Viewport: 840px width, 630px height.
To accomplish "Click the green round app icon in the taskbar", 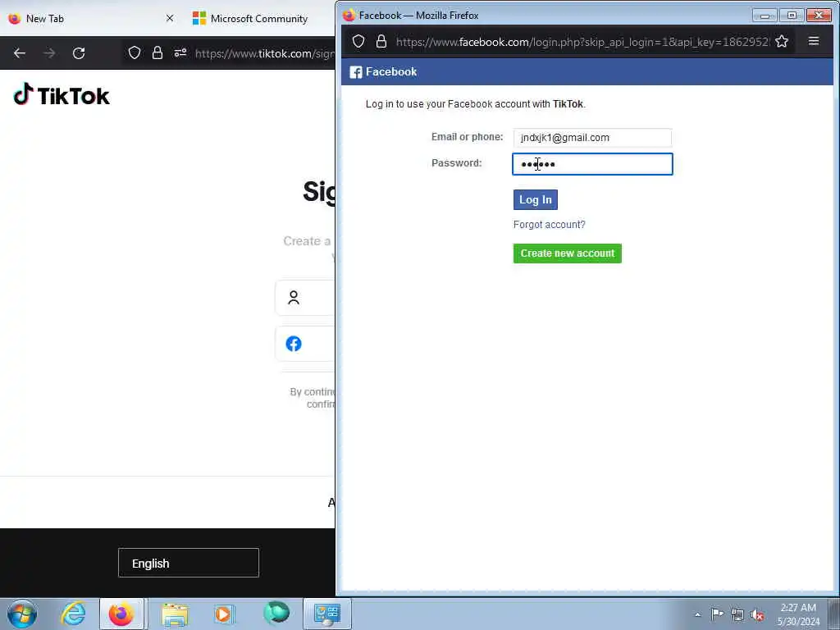I will [276, 612].
